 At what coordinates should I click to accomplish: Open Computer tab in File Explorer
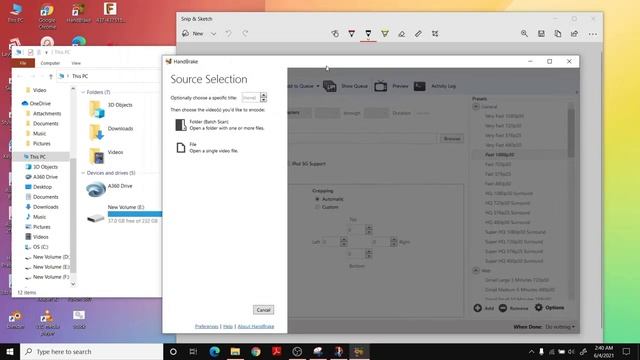pos(50,63)
